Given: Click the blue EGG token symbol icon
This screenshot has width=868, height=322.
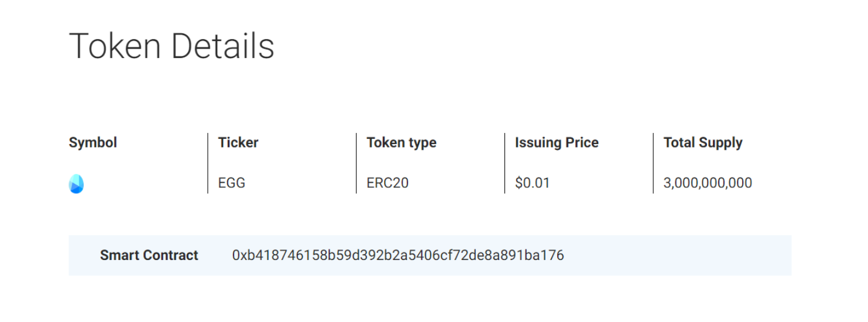Looking at the screenshot, I should click(x=76, y=184).
